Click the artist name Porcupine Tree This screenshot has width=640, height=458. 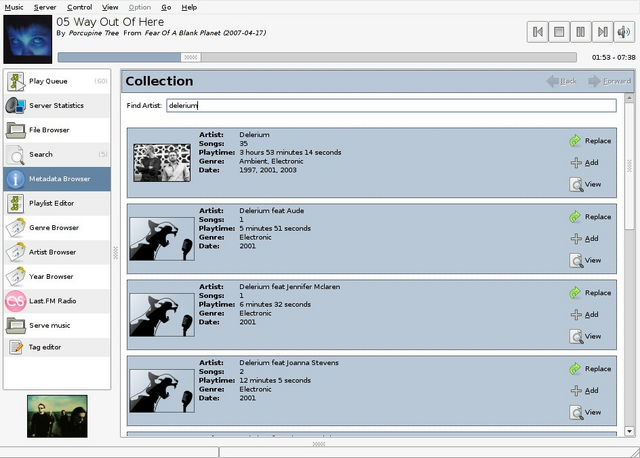94,33
